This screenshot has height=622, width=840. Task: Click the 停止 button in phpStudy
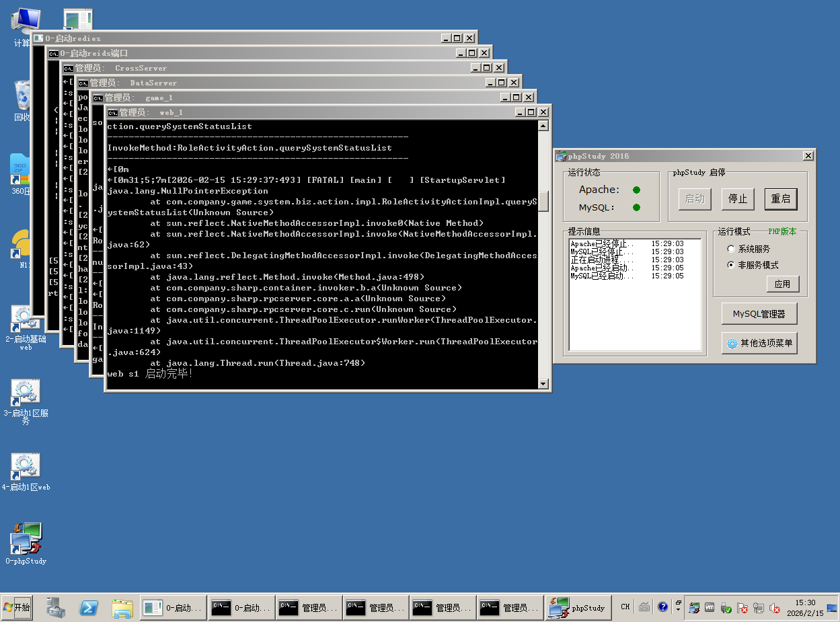point(738,198)
